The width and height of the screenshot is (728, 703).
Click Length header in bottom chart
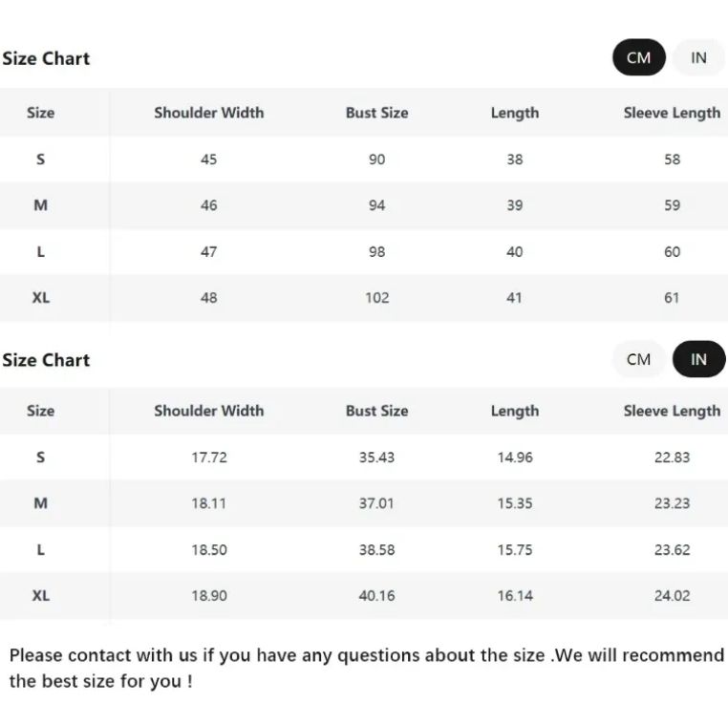(515, 411)
